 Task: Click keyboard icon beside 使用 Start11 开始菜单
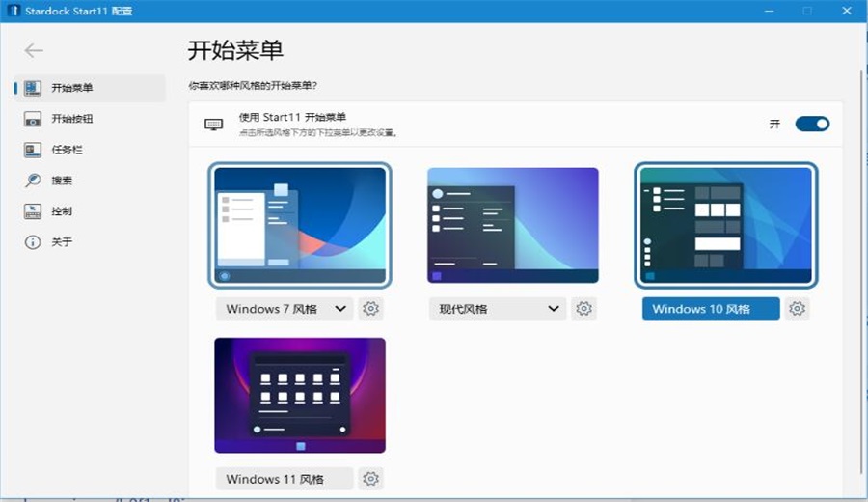pyautogui.click(x=214, y=125)
